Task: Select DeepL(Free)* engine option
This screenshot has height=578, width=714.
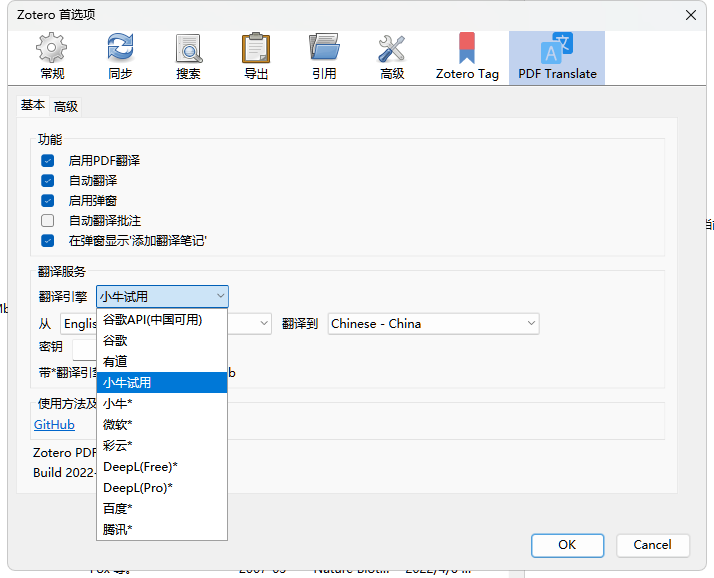Action: [x=162, y=467]
